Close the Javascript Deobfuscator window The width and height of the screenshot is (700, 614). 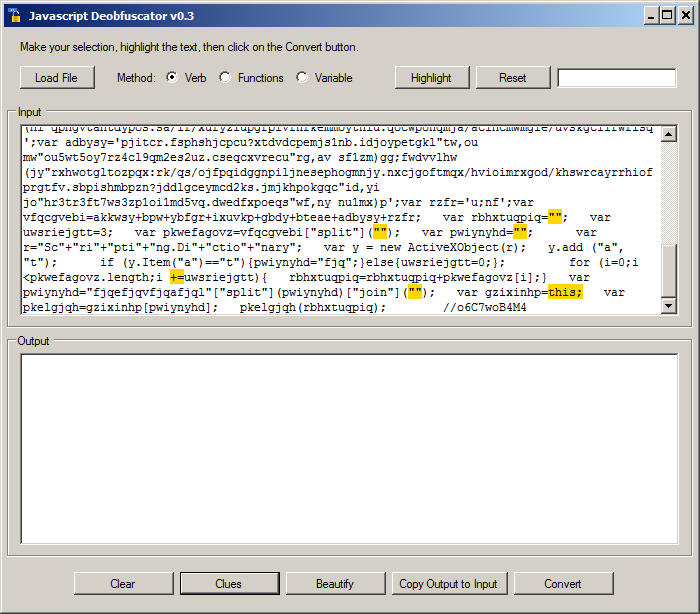click(685, 16)
